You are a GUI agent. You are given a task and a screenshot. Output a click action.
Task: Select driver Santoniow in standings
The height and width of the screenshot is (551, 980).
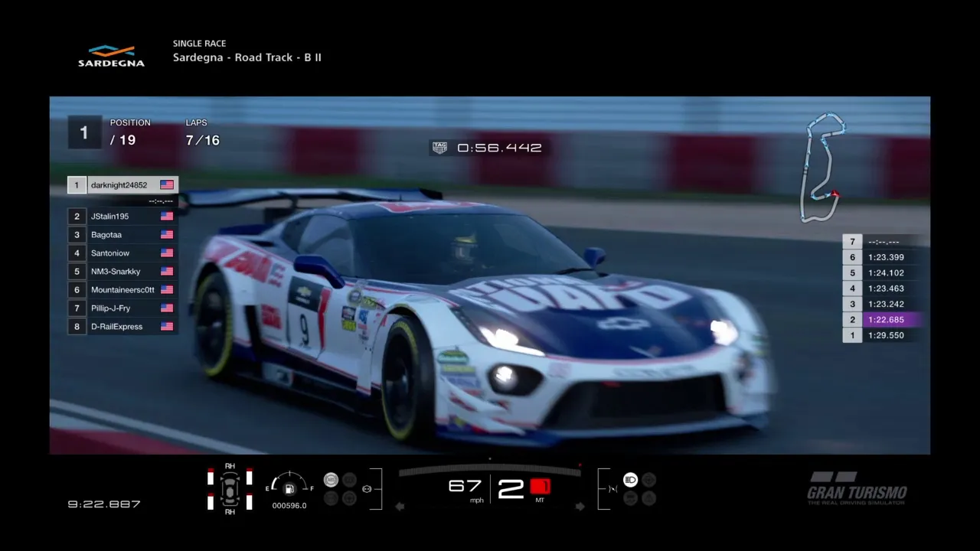click(122, 253)
